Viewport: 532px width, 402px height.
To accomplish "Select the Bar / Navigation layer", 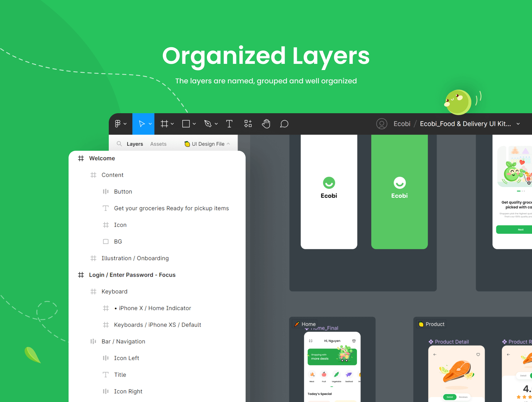I will (x=123, y=341).
